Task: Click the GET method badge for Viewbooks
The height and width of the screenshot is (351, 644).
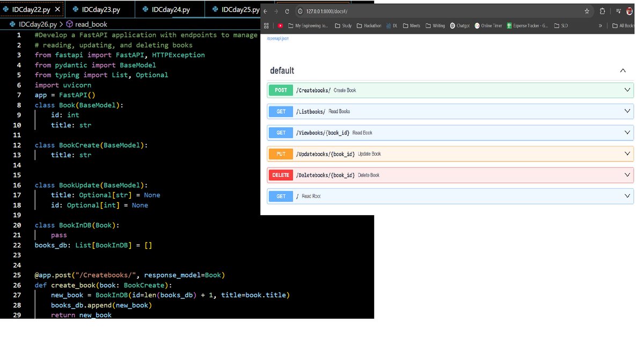Action: click(281, 133)
